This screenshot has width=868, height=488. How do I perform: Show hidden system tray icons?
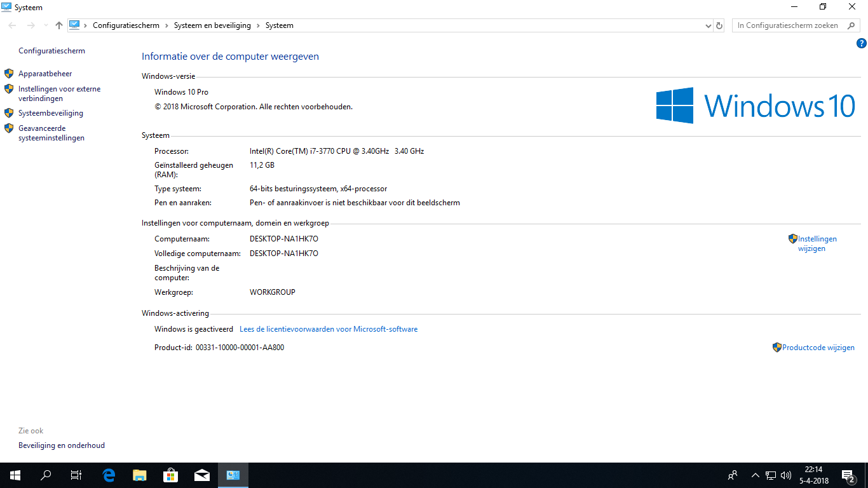[x=756, y=475]
